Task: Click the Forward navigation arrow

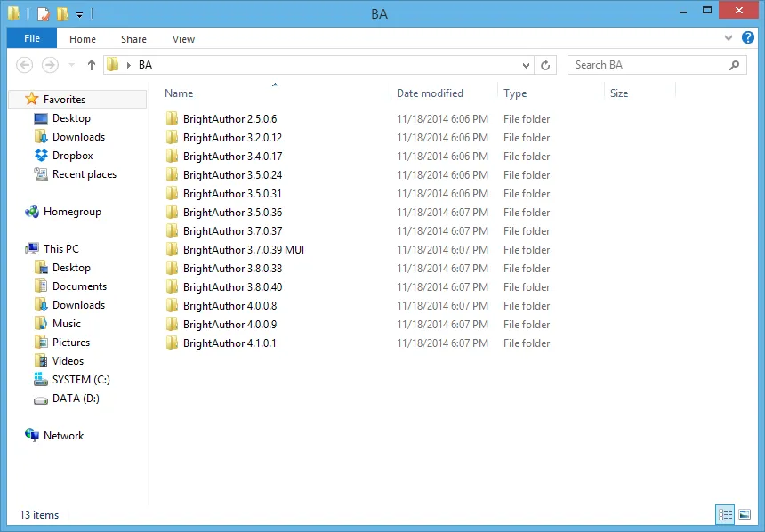Action: 50,65
